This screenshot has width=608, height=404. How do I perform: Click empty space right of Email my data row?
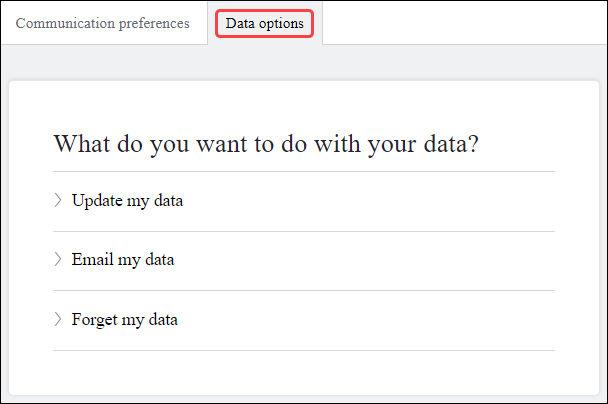(x=400, y=260)
